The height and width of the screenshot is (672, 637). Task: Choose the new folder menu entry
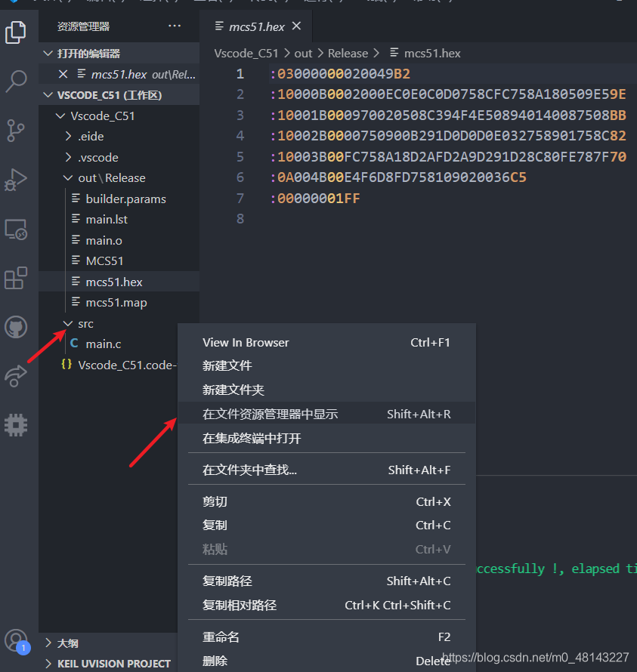pos(326,390)
